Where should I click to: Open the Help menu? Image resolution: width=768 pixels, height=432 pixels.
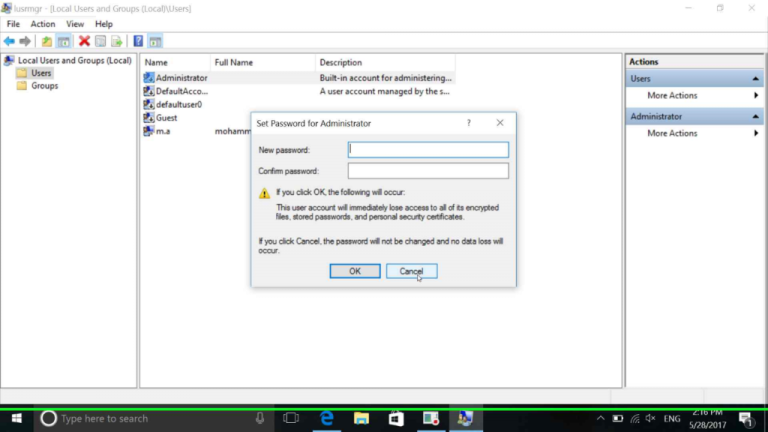point(104,24)
